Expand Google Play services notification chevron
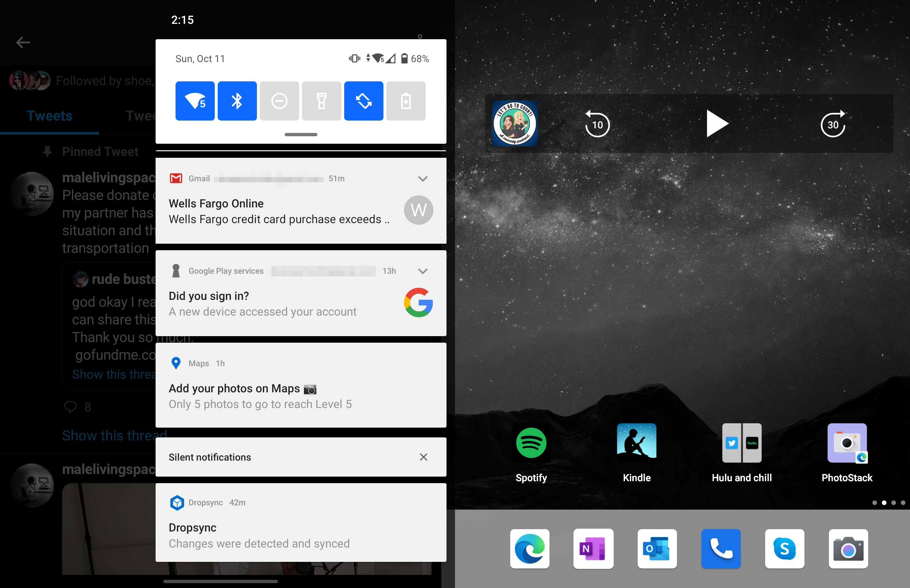The height and width of the screenshot is (588, 910). [x=423, y=271]
